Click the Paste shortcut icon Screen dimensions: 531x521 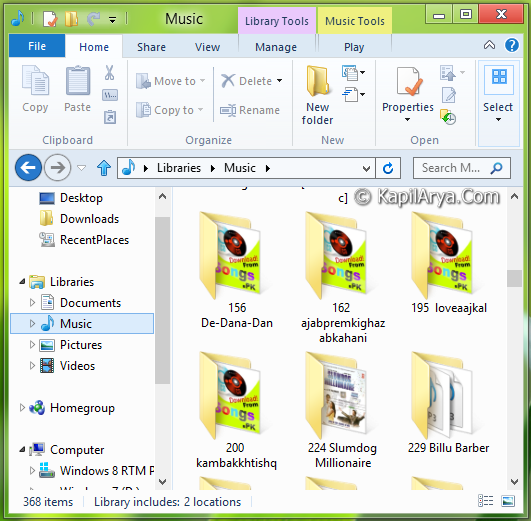pyautogui.click(x=110, y=117)
